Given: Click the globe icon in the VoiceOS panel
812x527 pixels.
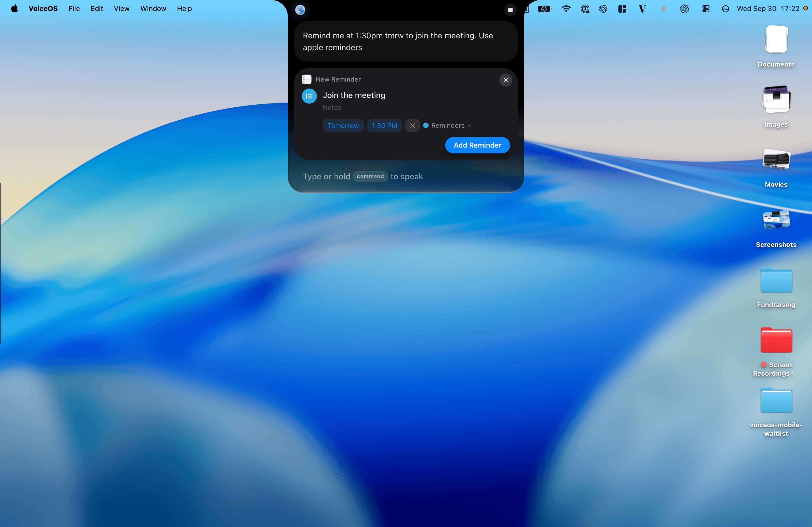Looking at the screenshot, I should pos(300,10).
